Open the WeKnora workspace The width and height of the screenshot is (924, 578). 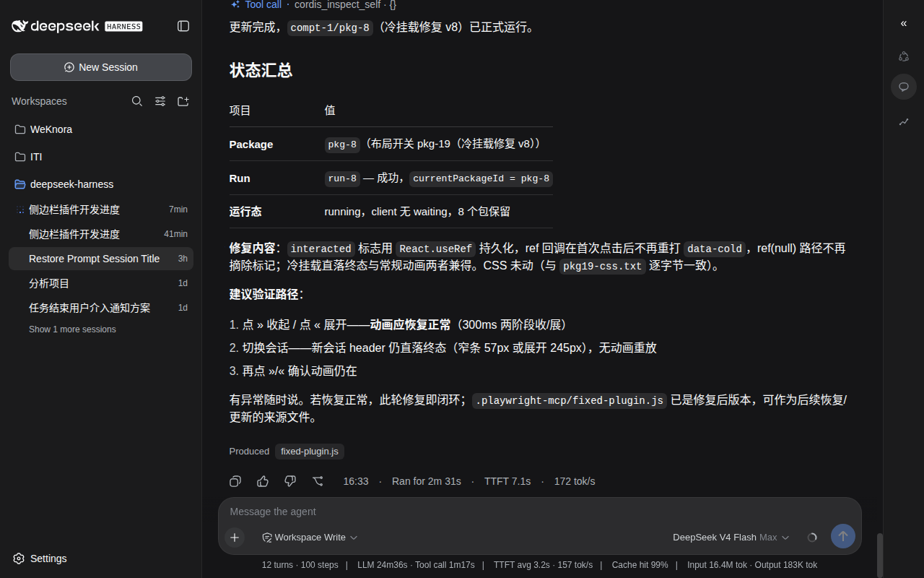[101, 129]
